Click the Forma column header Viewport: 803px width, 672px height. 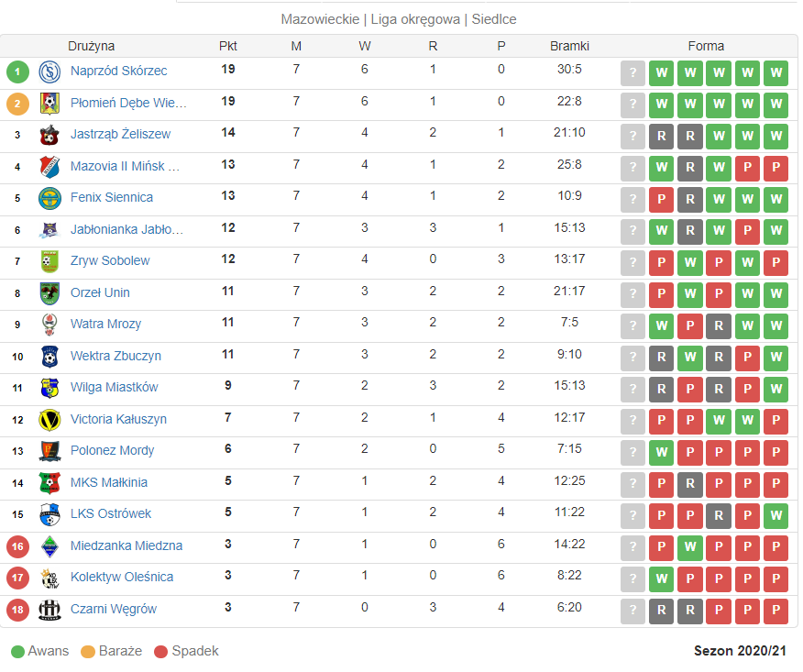tap(706, 46)
